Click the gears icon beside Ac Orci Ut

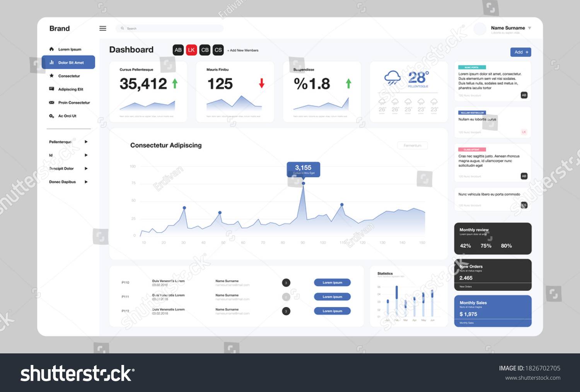coord(51,116)
